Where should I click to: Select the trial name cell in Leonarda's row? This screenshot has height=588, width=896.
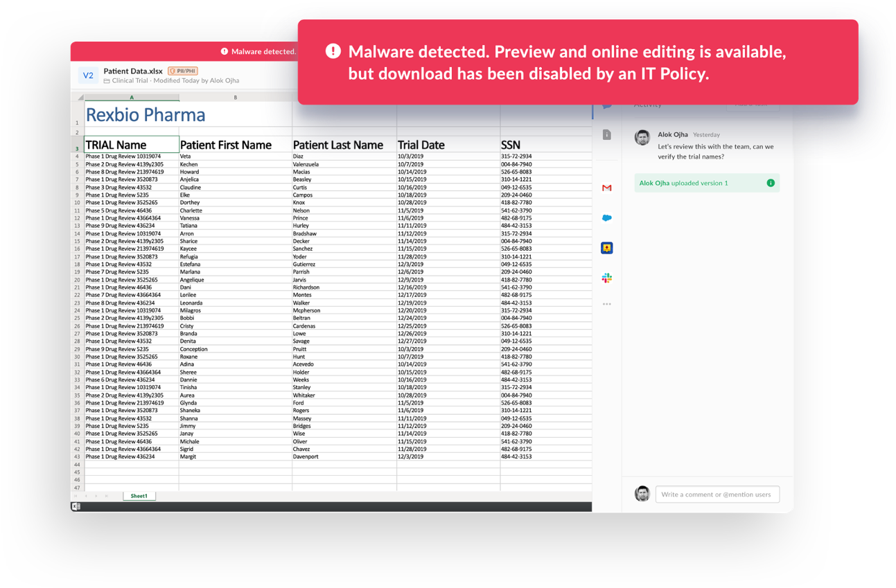pos(132,303)
